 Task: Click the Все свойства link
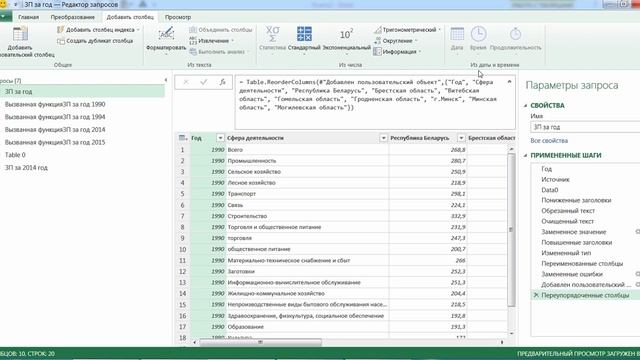coord(549,140)
